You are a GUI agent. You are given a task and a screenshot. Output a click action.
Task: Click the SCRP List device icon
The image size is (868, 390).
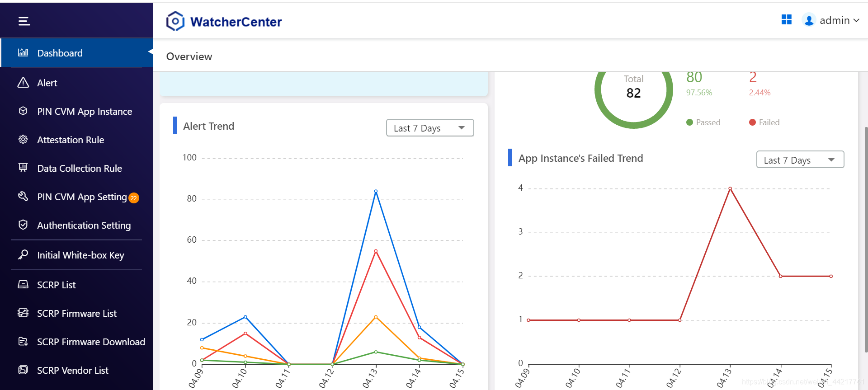pos(23,284)
